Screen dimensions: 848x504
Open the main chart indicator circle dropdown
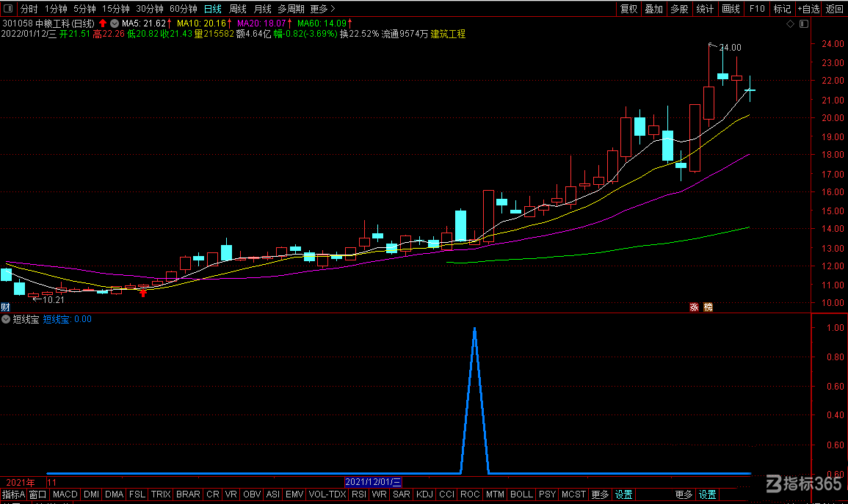pyautogui.click(x=115, y=23)
